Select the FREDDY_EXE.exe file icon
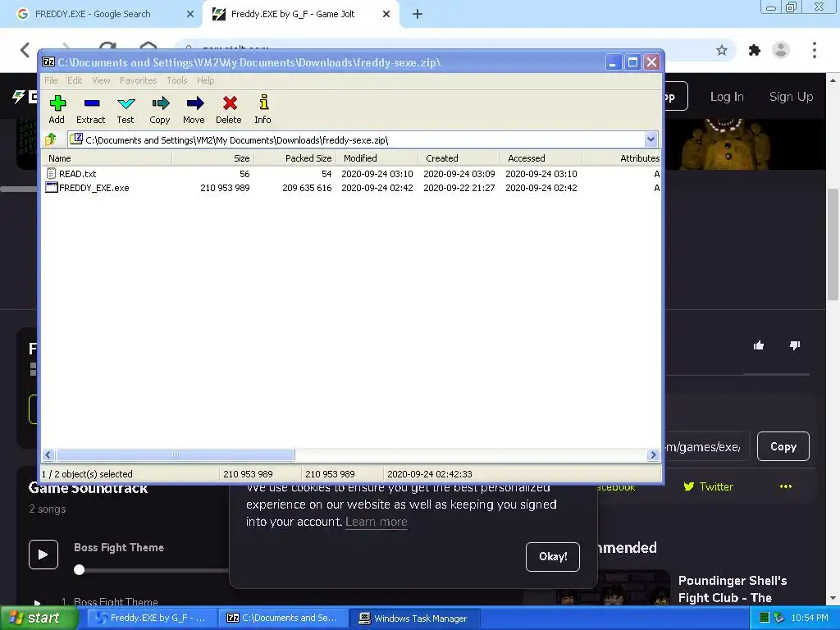 tap(52, 188)
